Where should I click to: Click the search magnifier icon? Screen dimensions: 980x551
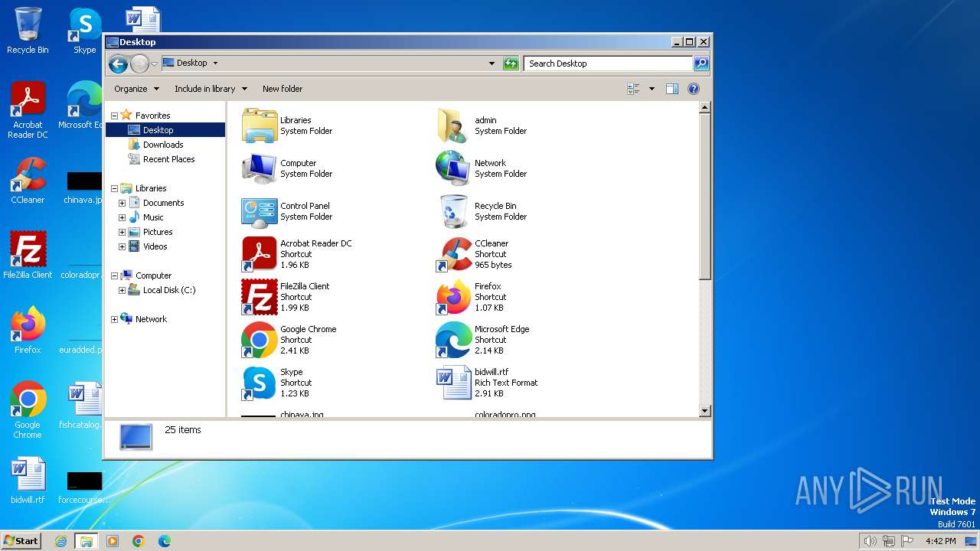click(701, 64)
